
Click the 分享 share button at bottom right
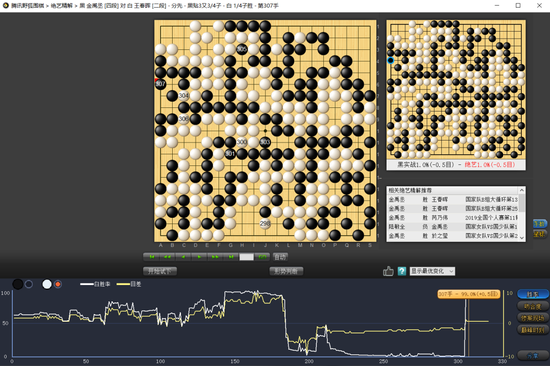pyautogui.click(x=533, y=356)
